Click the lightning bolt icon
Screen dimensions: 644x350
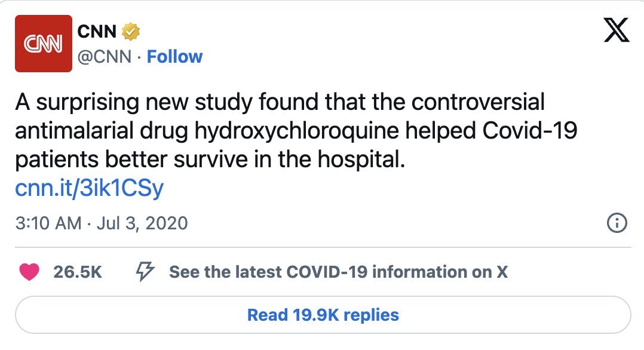146,272
